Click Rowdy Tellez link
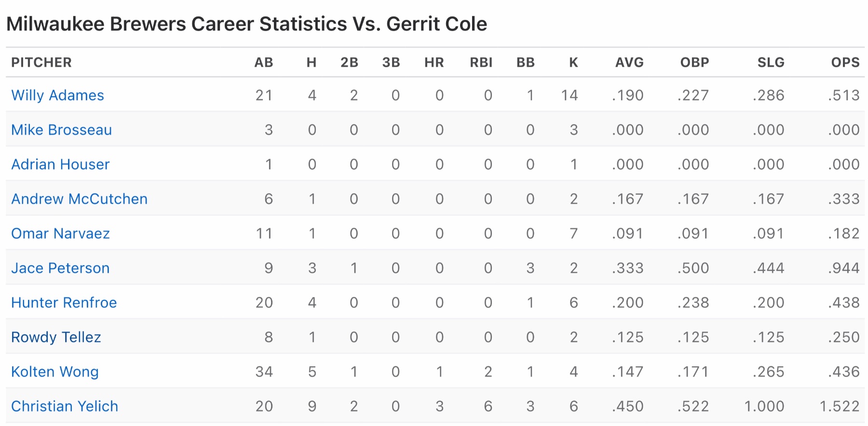868x426 pixels. [x=56, y=337]
